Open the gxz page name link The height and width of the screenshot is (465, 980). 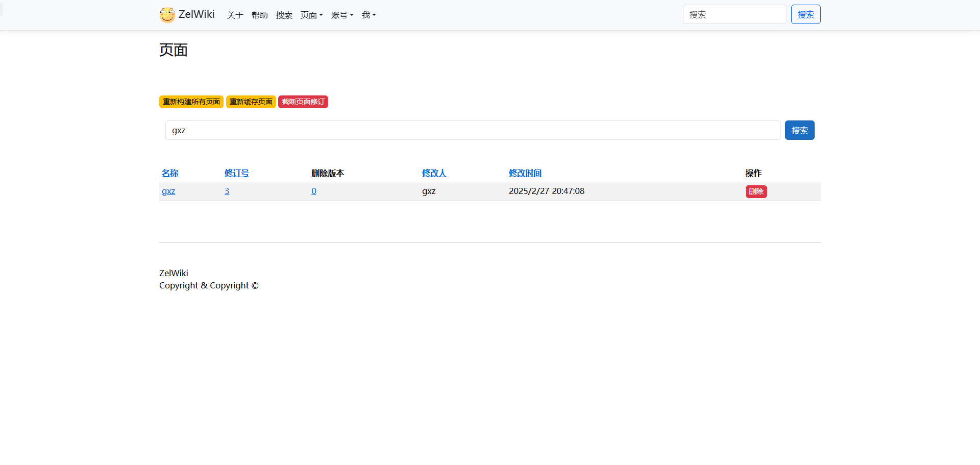(x=168, y=191)
